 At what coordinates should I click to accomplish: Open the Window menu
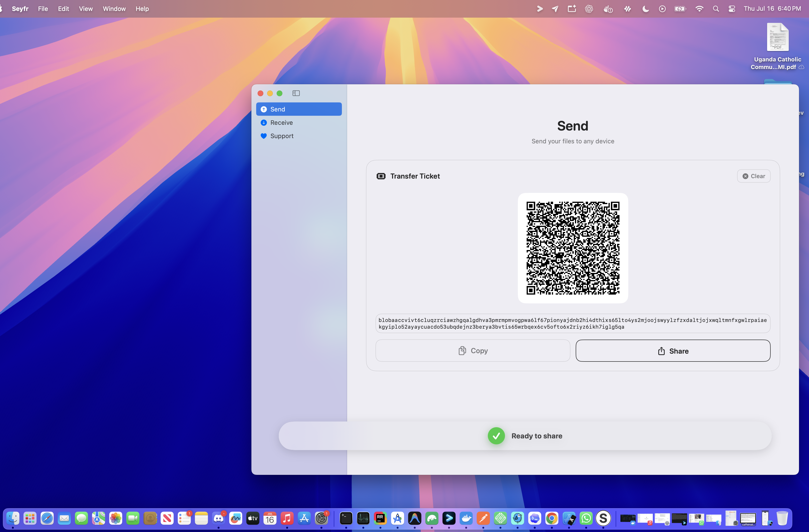(114, 9)
